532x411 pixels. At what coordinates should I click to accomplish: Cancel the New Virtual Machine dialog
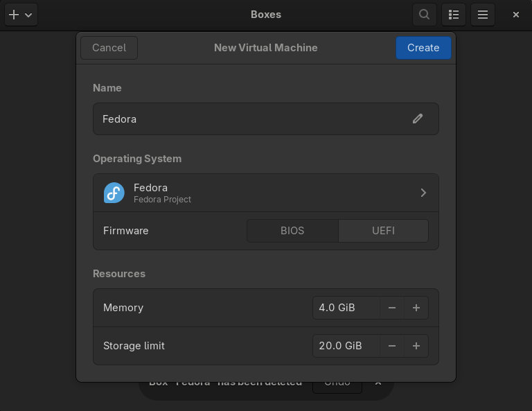pos(109,48)
